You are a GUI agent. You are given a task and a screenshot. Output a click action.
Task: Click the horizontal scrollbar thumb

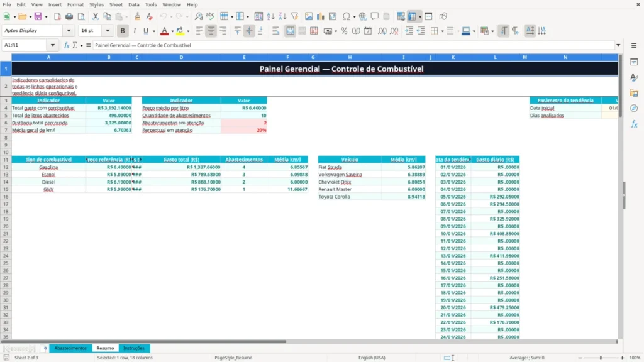pos(144,341)
